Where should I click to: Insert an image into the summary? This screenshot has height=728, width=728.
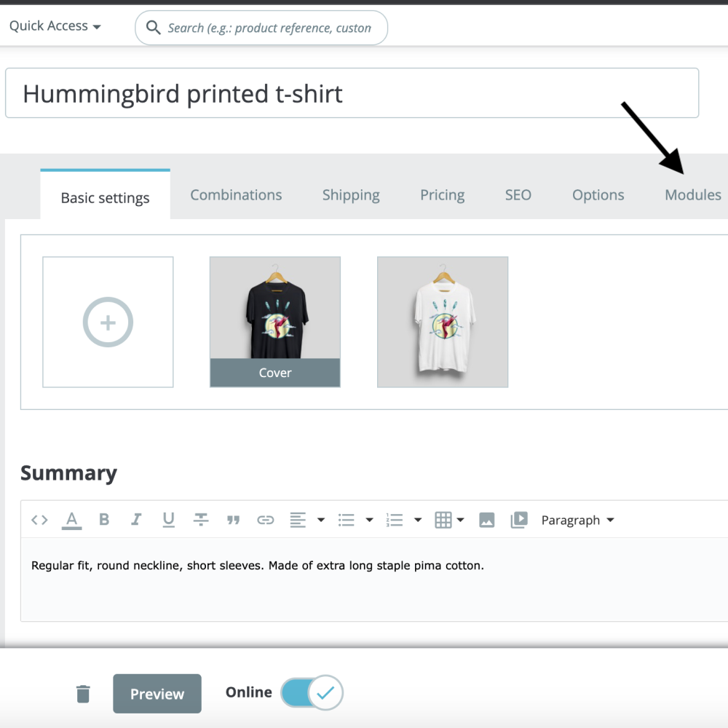(x=486, y=519)
